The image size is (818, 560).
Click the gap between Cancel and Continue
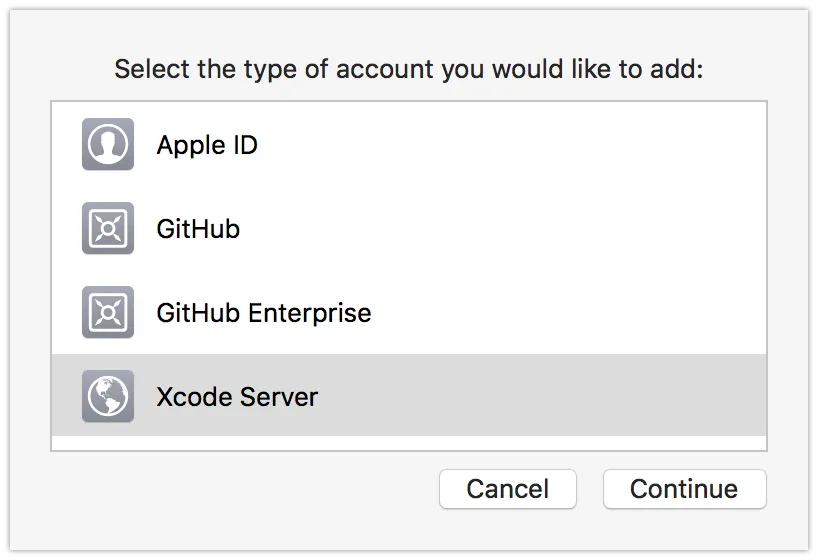(590, 489)
